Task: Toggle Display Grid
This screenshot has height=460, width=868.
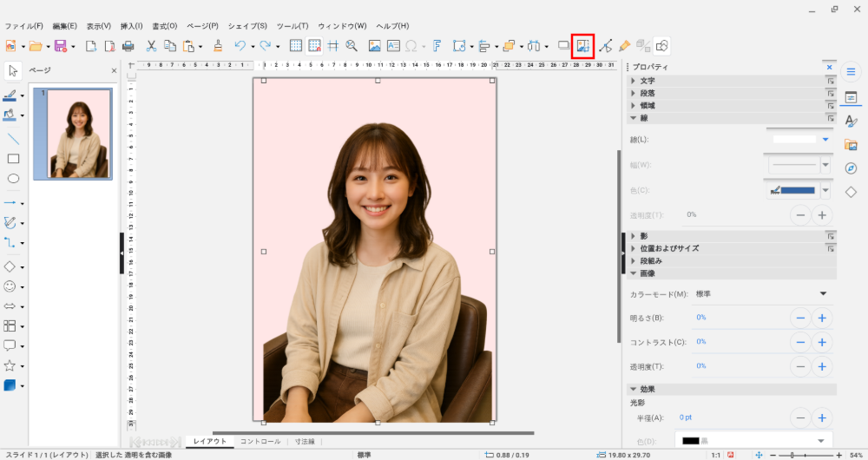Action: pyautogui.click(x=296, y=46)
